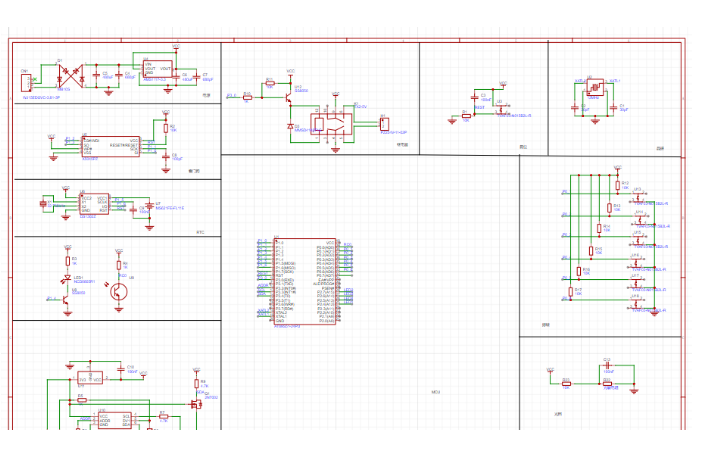720x450 pixels.
Task: Select the U5 voice chip with RESET pin
Action: 111,147
